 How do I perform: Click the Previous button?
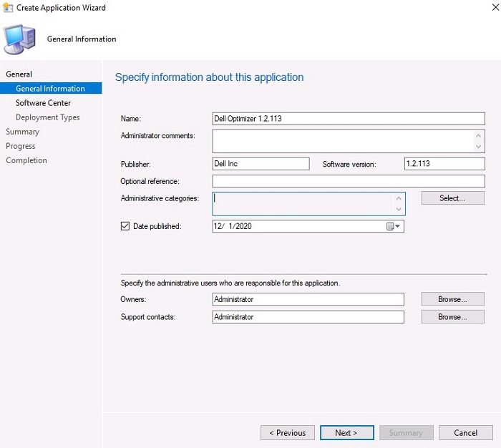(x=288, y=433)
